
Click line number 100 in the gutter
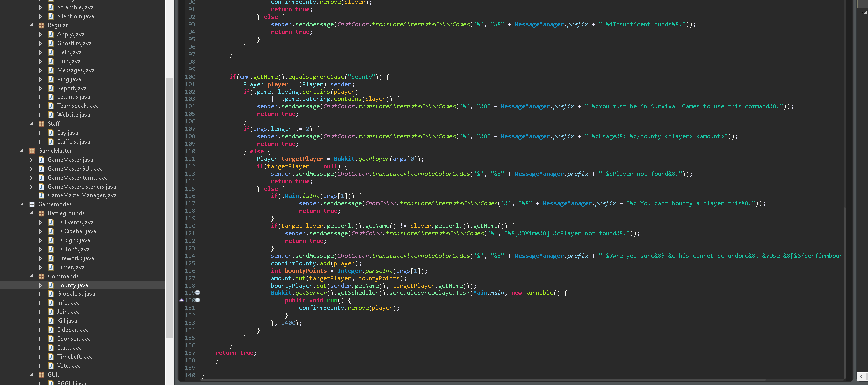[190, 77]
